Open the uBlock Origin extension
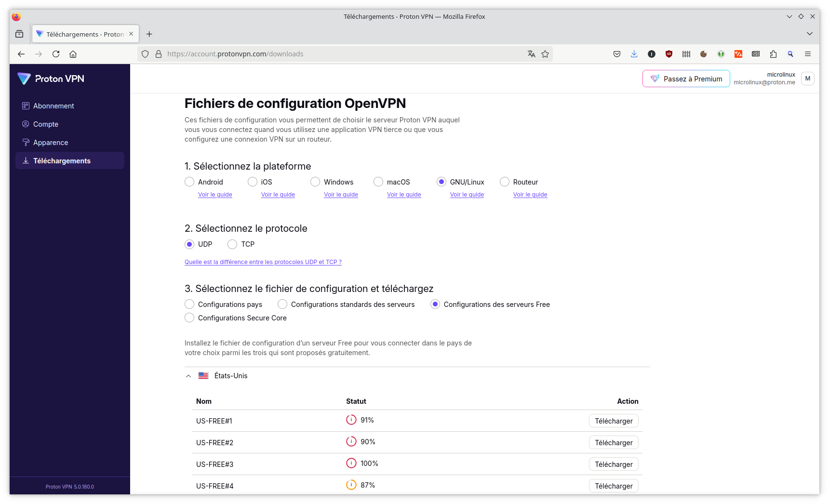Viewport: 829px width, 504px height. click(x=669, y=54)
